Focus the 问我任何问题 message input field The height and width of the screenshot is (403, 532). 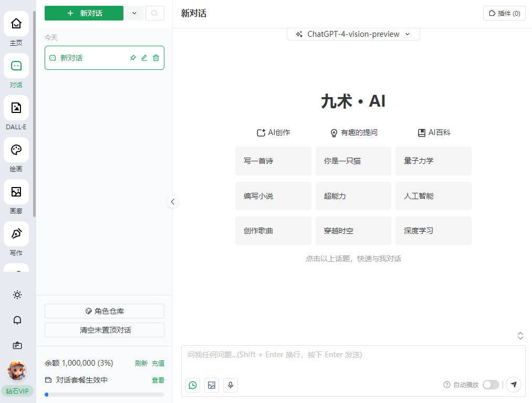[353, 360]
